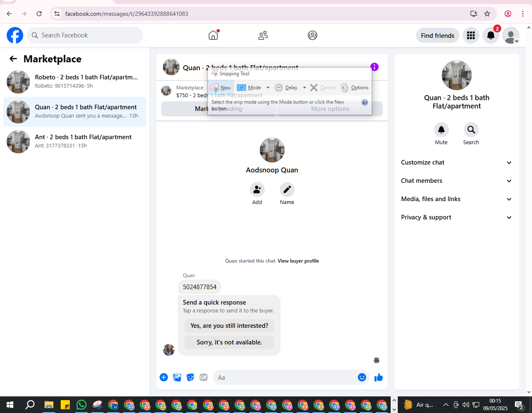532x413 pixels.
Task: Choose a GIF from the composer
Action: click(x=204, y=377)
